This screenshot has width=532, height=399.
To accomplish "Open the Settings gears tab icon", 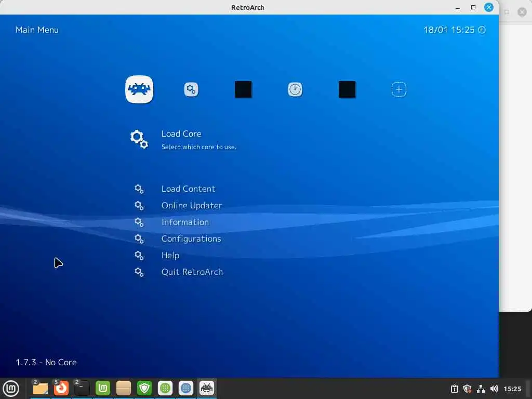I will tap(191, 89).
